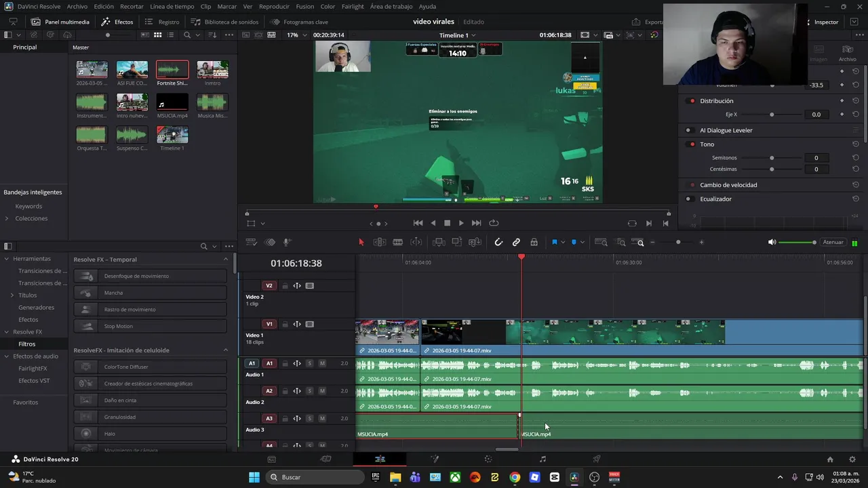Click the speaker mute icon
868x488 pixels.
[772, 243]
